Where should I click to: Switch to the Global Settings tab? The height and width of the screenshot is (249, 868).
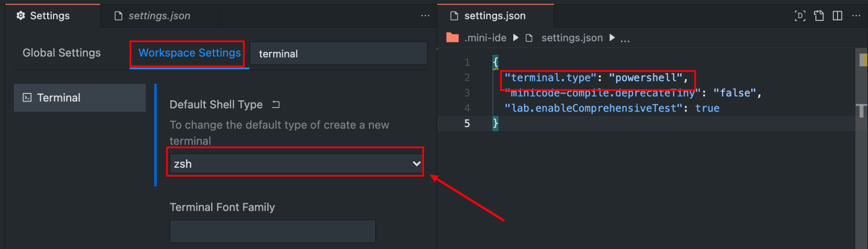(x=61, y=53)
